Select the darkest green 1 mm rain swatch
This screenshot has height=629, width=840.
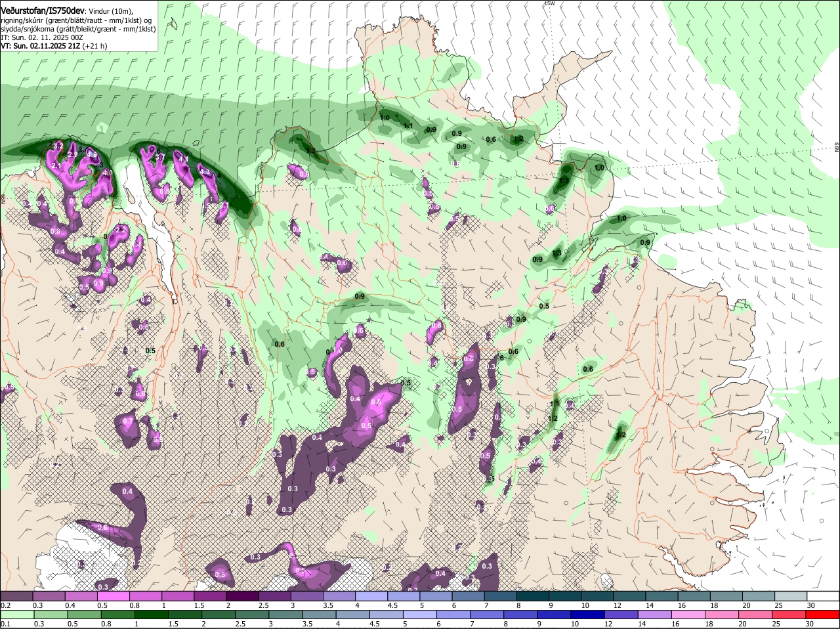tap(152, 615)
